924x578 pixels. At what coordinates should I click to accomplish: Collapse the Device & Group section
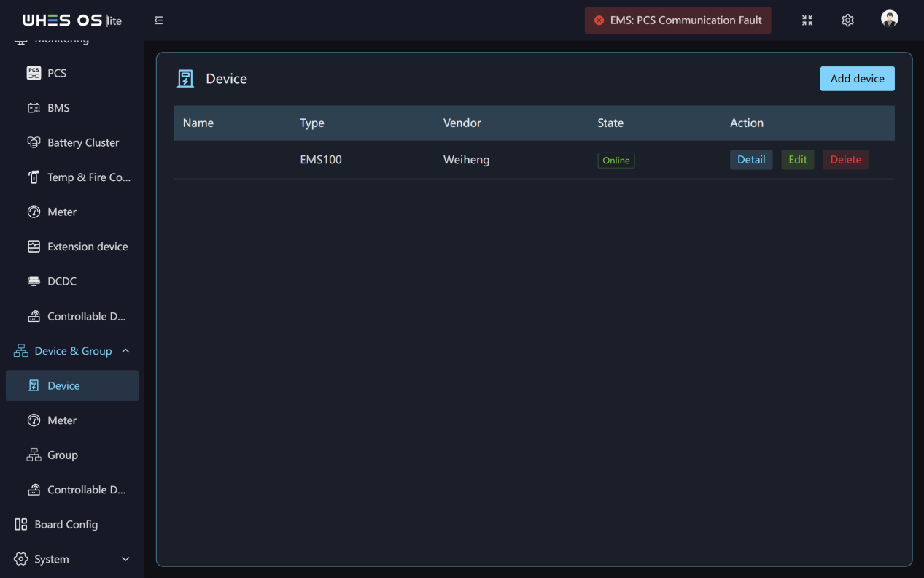tap(125, 351)
